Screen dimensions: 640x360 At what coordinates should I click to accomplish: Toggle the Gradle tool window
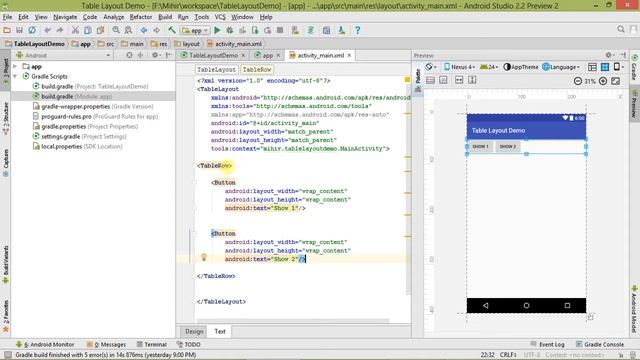[x=635, y=67]
